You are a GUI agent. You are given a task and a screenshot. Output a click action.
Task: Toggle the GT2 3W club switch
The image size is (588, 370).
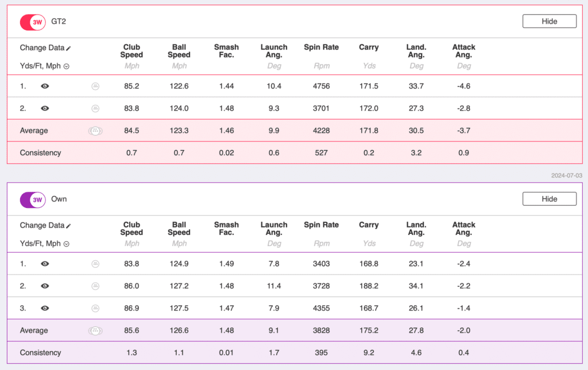click(x=33, y=22)
